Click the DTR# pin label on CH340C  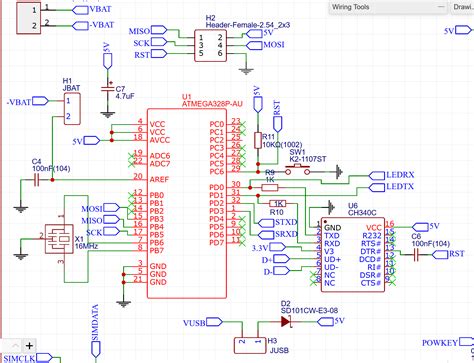(371, 252)
